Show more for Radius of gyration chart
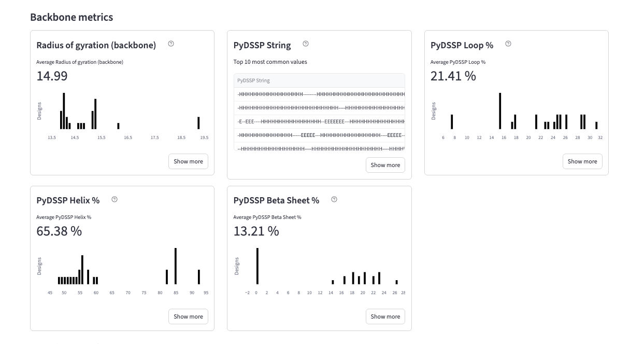The image size is (644, 344). click(188, 161)
